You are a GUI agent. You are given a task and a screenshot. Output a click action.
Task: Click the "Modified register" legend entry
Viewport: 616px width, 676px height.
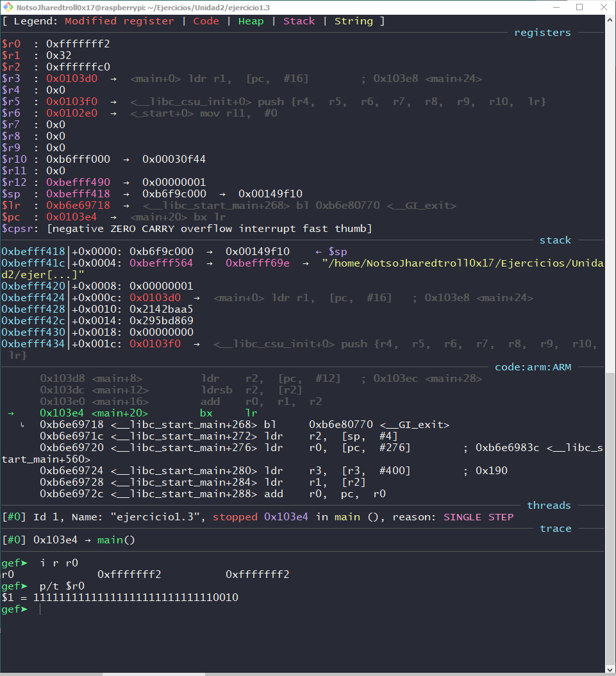[x=119, y=21]
